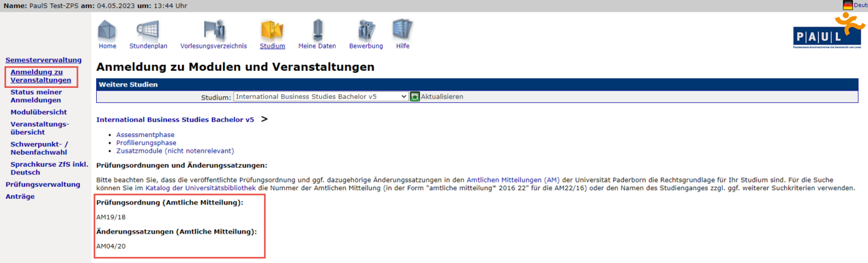
Task: Select the Studium folder icon
Action: [x=272, y=31]
